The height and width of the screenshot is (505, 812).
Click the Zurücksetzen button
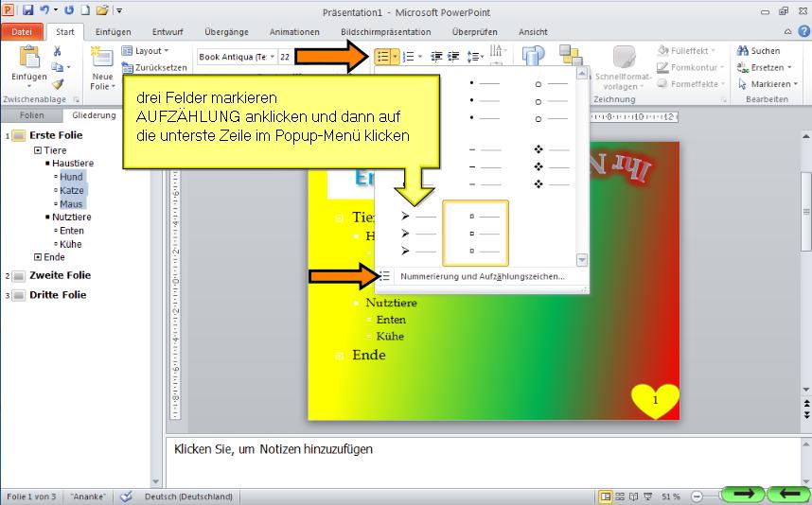click(x=154, y=68)
